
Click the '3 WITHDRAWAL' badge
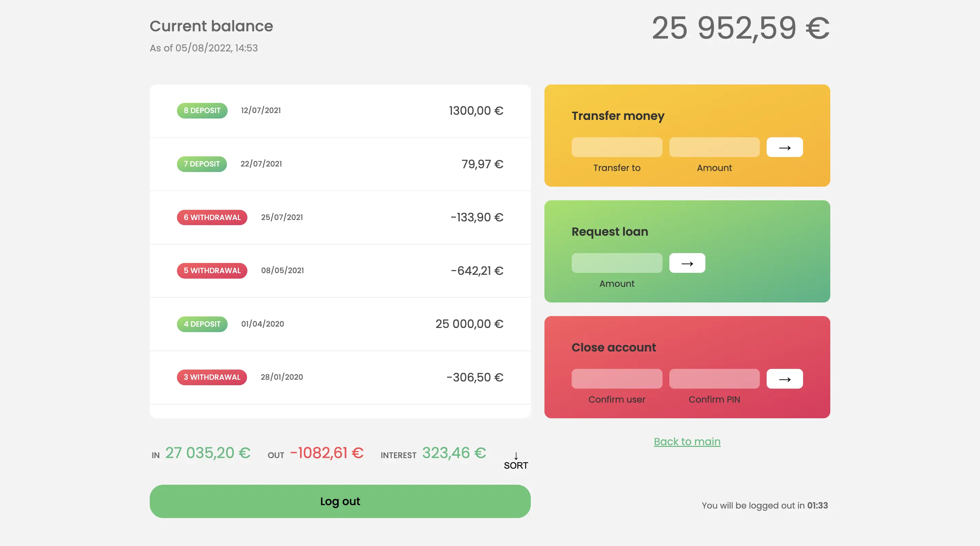[x=212, y=377]
